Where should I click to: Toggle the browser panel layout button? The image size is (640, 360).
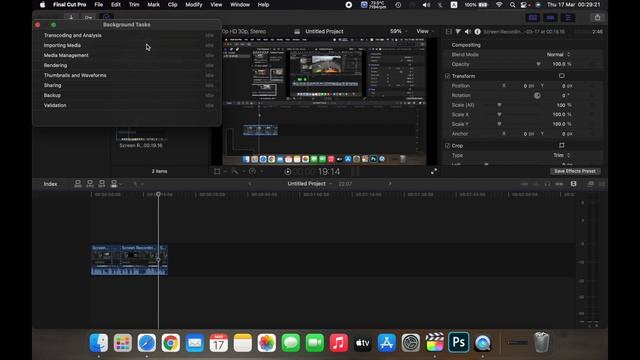pos(533,18)
